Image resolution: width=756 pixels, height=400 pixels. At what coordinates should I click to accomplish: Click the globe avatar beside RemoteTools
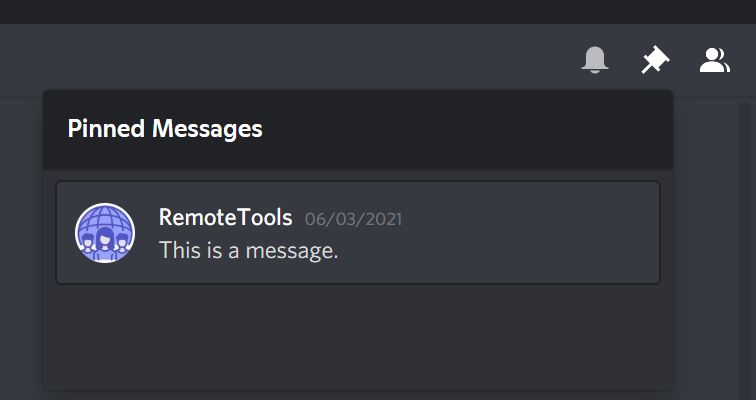point(105,233)
